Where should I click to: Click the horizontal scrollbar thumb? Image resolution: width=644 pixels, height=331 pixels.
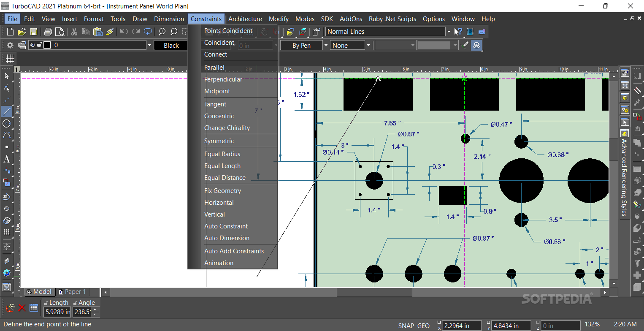click(374, 292)
